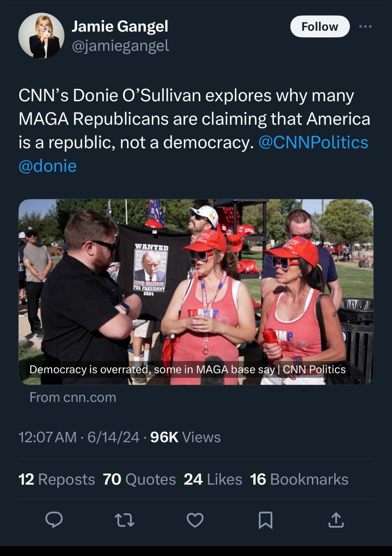This screenshot has width=392, height=556.
Task: Open the 12 Reposts count
Action: coord(56,479)
